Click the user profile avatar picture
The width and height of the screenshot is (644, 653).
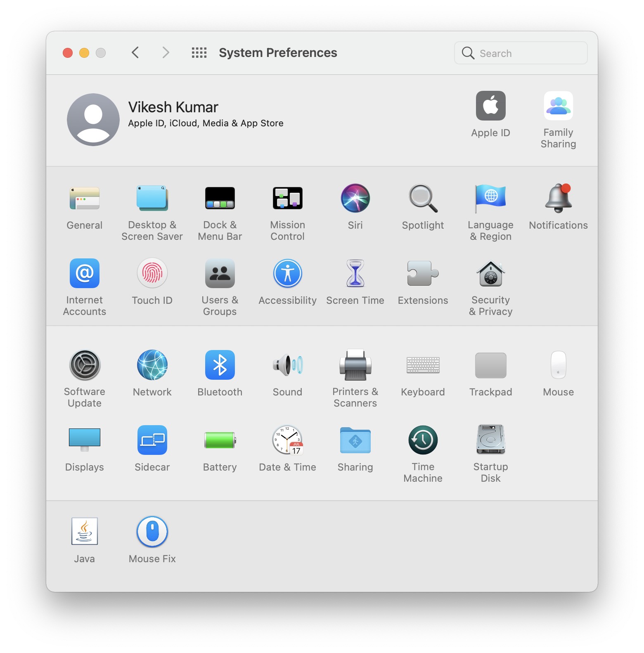pyautogui.click(x=93, y=120)
